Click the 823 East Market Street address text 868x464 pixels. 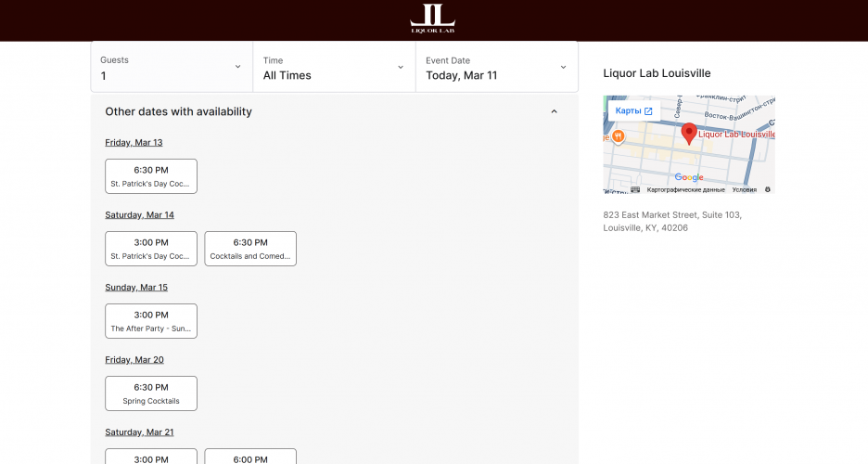coord(672,221)
